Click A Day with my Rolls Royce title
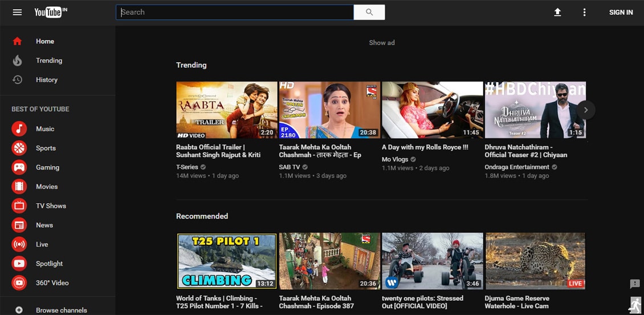Viewport: 644px width, 315px height. (425, 147)
